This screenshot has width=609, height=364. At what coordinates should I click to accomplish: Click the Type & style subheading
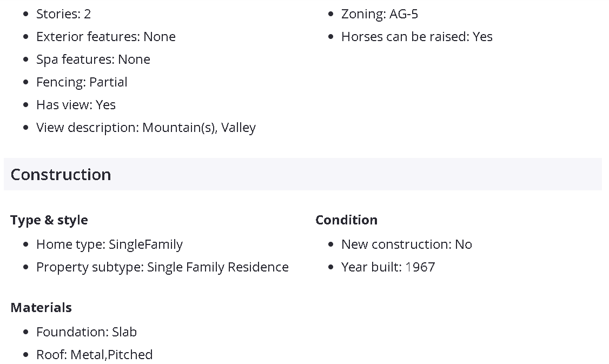[x=49, y=220]
